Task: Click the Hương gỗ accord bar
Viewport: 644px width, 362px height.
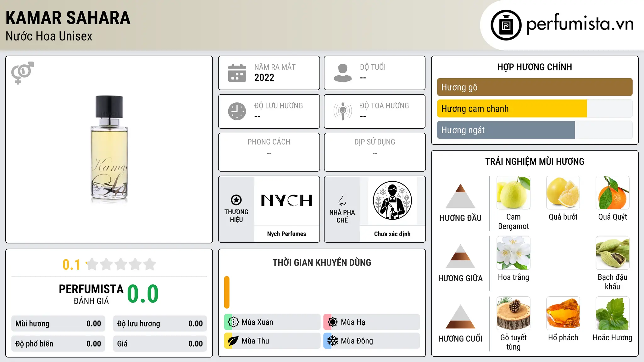Action: (x=535, y=87)
